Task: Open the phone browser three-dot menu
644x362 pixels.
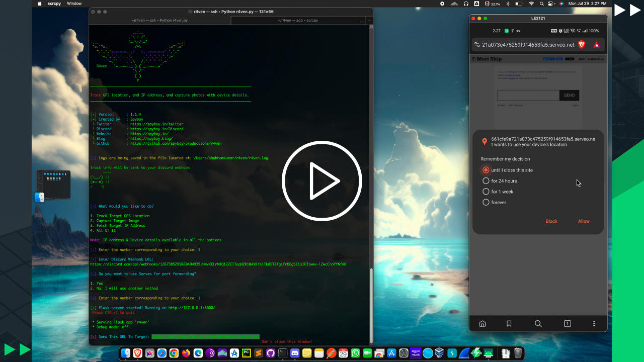Action: (x=594, y=324)
